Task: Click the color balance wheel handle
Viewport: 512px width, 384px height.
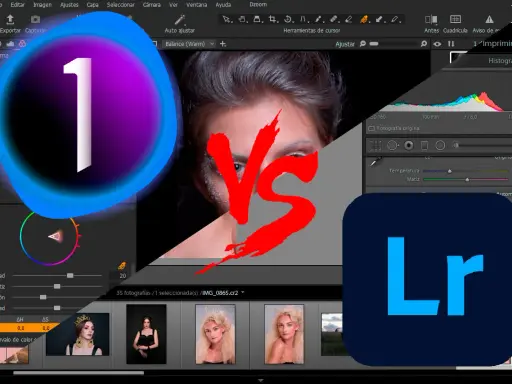Action: point(55,236)
